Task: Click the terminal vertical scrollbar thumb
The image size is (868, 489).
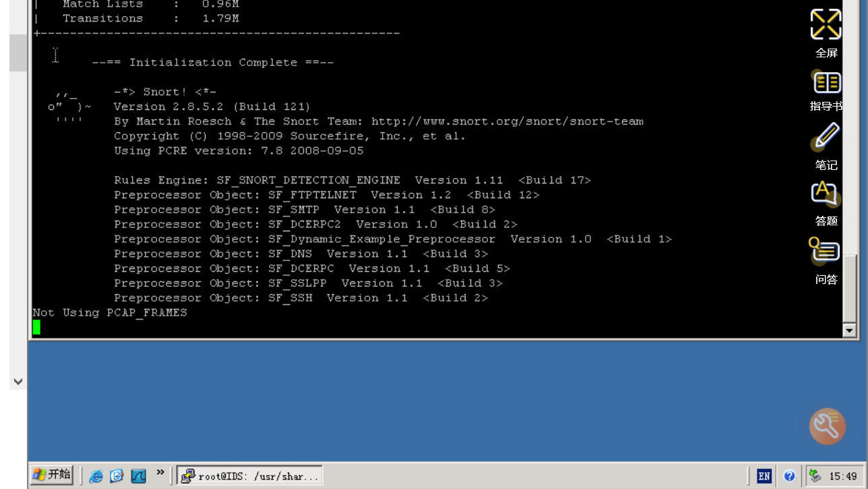Action: [849, 289]
